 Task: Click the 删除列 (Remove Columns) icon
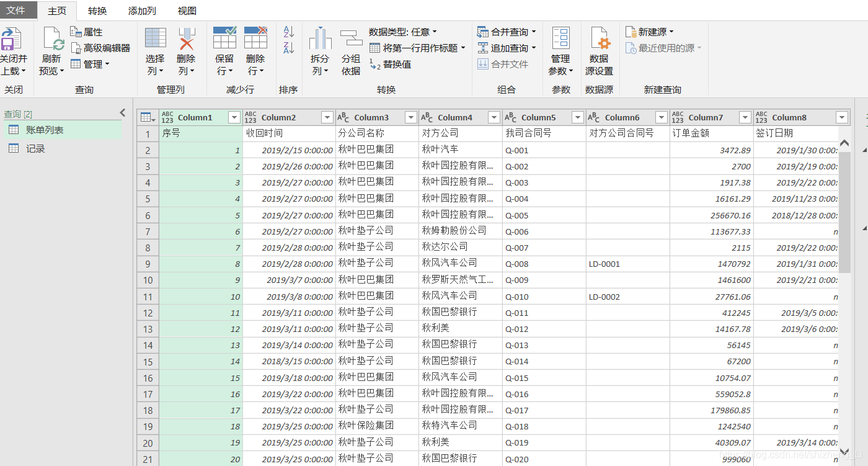coord(187,38)
